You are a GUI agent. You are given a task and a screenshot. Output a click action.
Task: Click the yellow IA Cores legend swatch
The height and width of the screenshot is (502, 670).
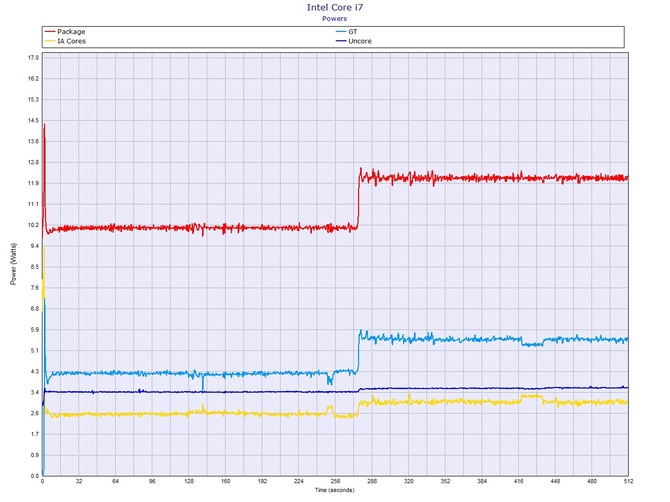click(x=50, y=41)
